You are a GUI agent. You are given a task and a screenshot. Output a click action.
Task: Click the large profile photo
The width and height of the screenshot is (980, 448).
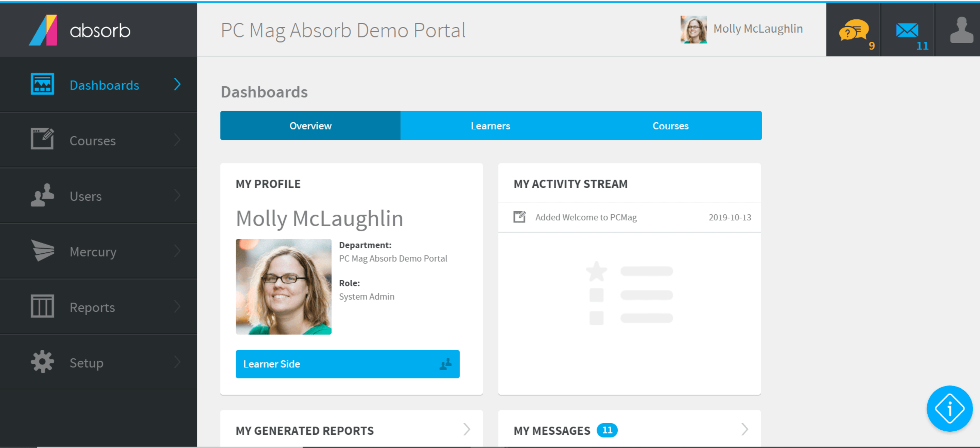click(283, 287)
